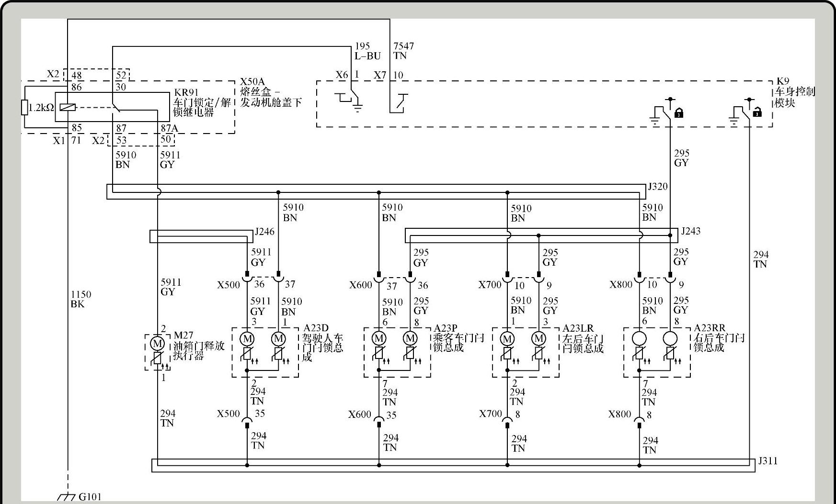The height and width of the screenshot is (504, 836).
Task: Click the switch symbol at X7 pin 10
Action: (400, 103)
